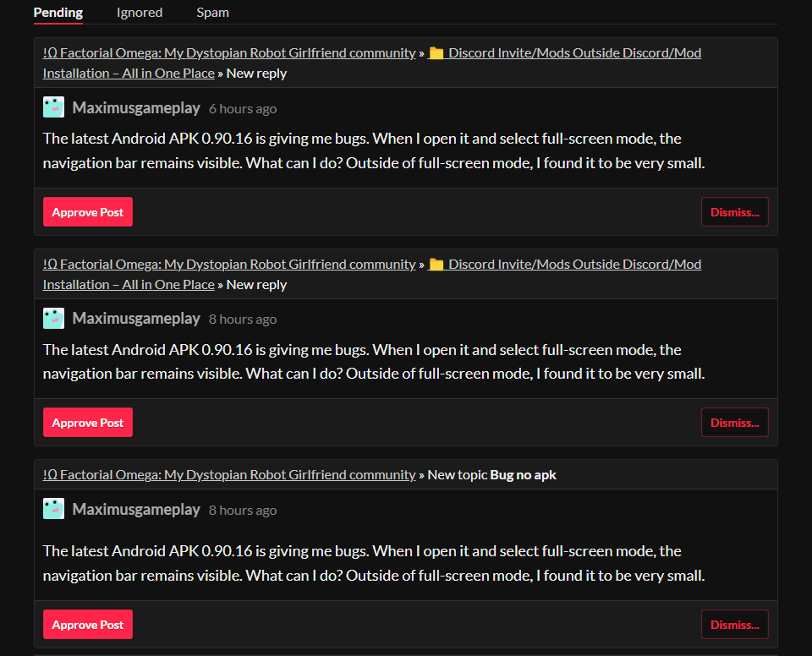Open the Factorial Omega community link in the first post

229,53
